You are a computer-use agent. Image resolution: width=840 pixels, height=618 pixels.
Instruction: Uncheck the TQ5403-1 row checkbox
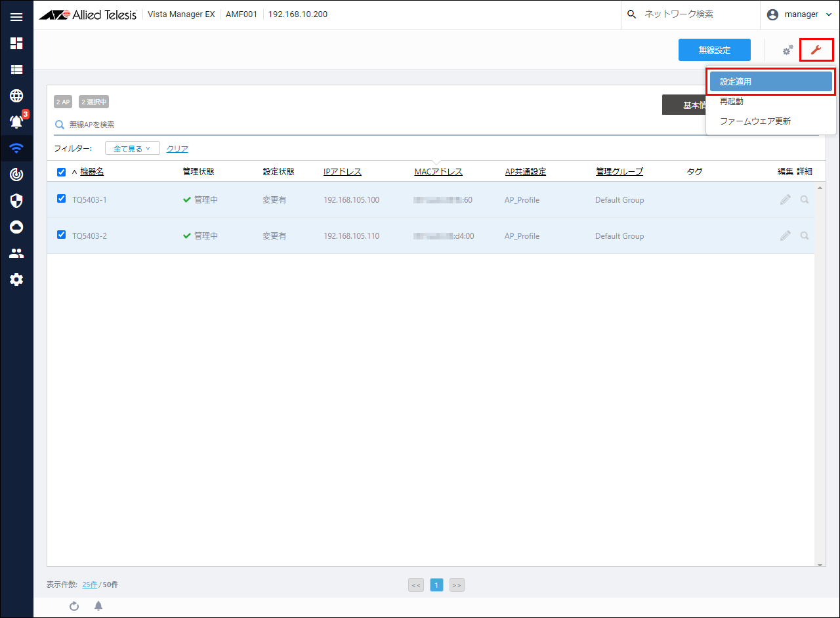pyautogui.click(x=62, y=199)
